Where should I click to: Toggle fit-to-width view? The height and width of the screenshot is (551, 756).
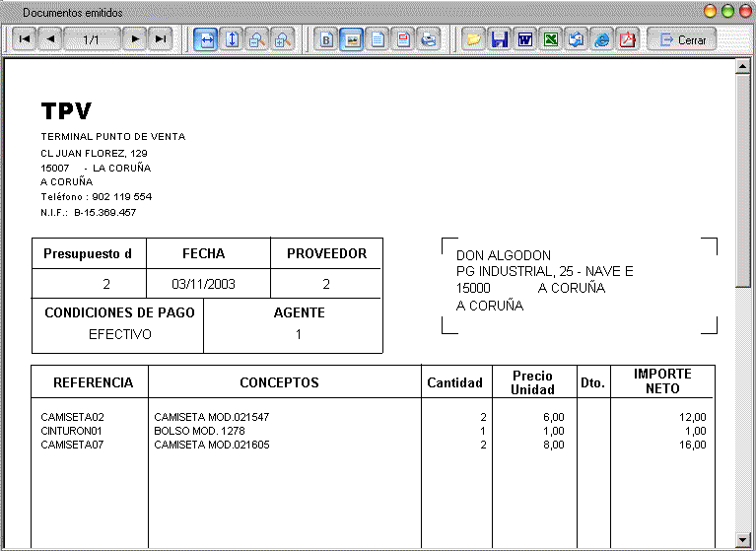(x=207, y=39)
